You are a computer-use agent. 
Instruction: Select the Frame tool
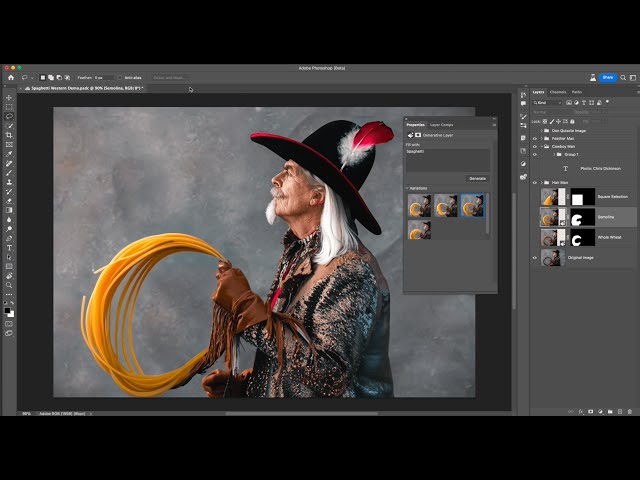[x=9, y=145]
